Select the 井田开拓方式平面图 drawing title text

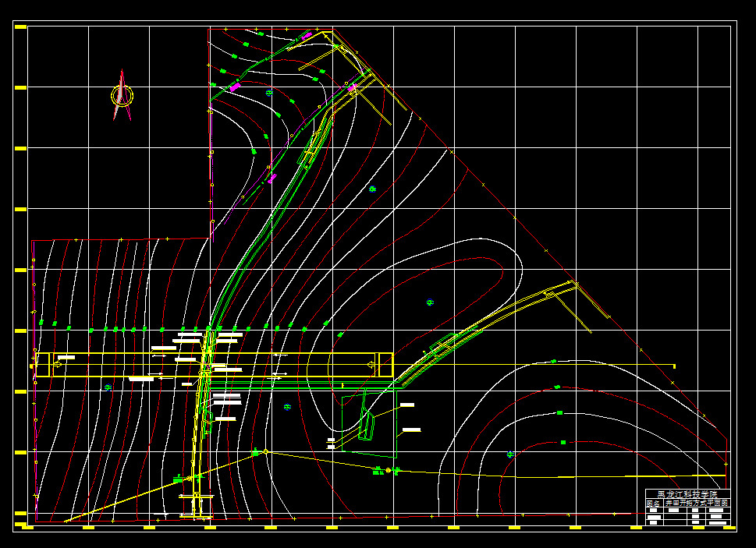tap(697, 503)
